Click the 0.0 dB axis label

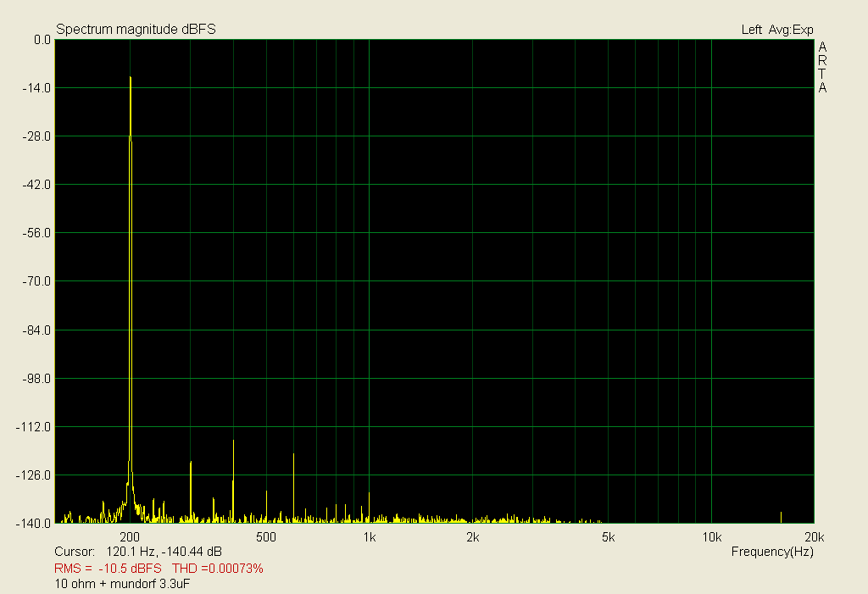[x=42, y=40]
